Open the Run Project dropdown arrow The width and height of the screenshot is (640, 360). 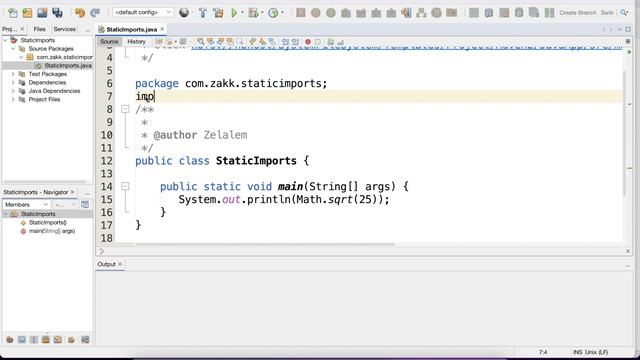[x=242, y=13]
